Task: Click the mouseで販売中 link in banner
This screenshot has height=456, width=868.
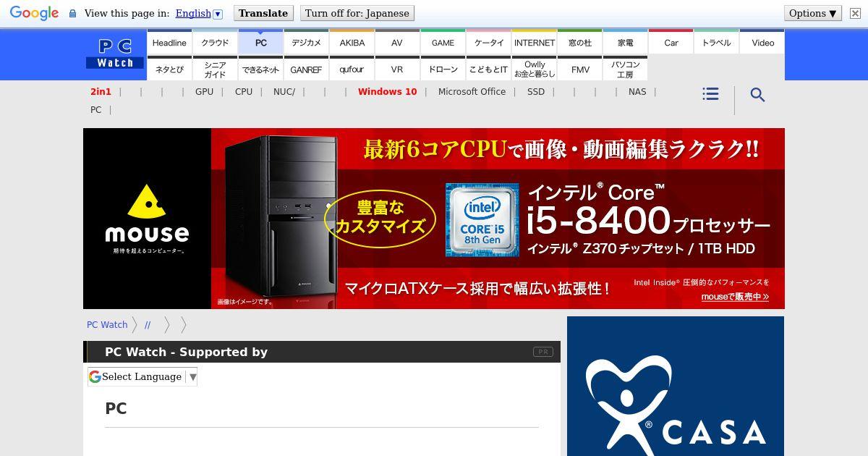Action: (x=735, y=297)
